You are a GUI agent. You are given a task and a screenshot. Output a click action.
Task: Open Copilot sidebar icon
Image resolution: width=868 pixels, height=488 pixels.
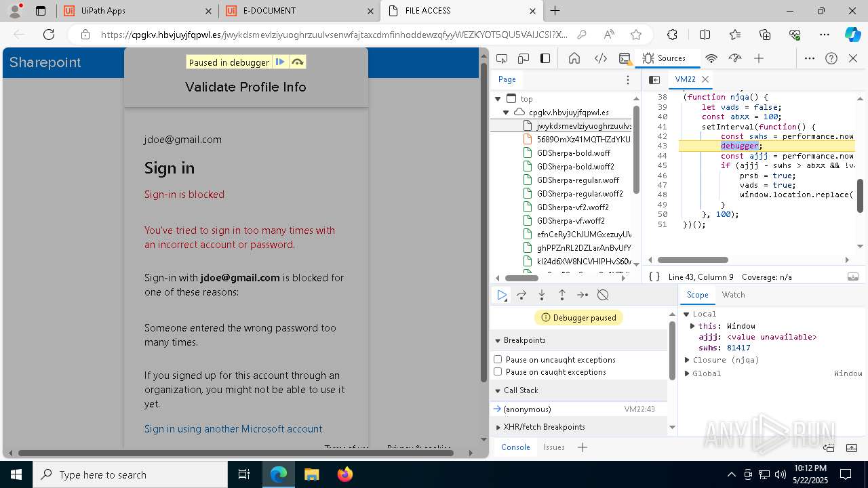(x=852, y=35)
